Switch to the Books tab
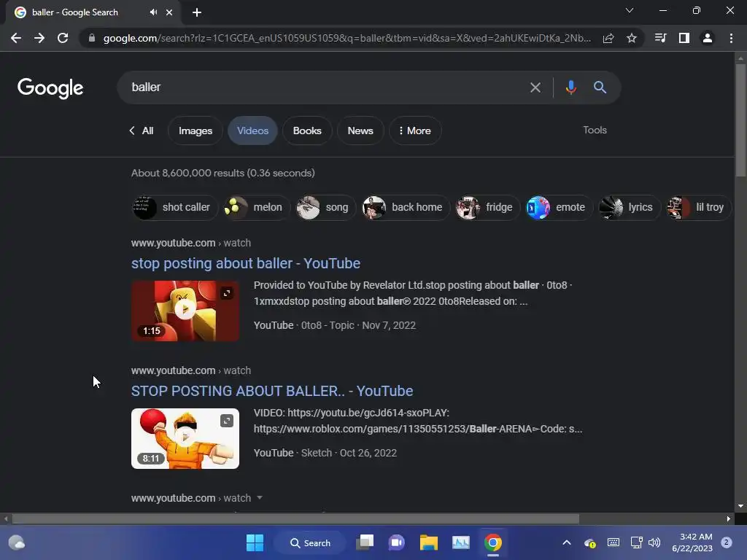 pos(307,131)
